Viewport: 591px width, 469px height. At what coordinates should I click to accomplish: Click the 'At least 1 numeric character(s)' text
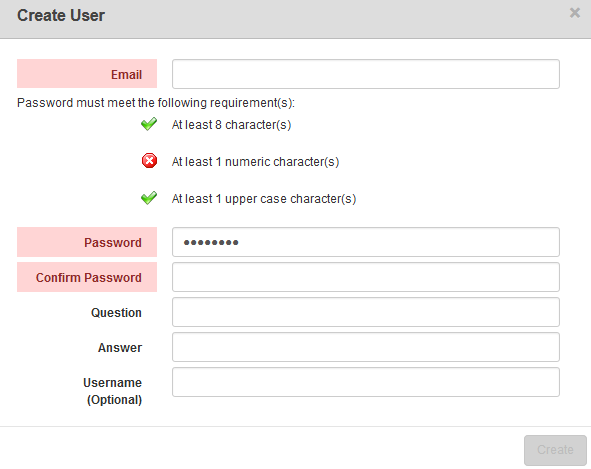[x=256, y=162]
